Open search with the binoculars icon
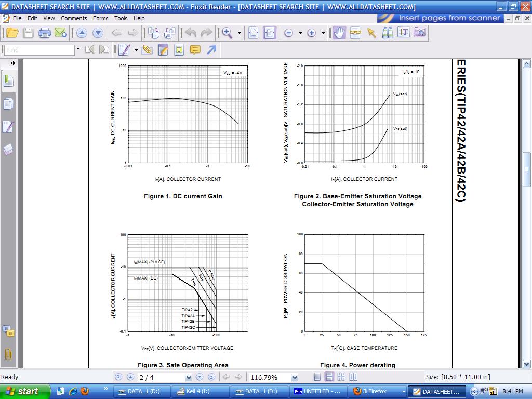This screenshot has height=399, width=532. 388,33
